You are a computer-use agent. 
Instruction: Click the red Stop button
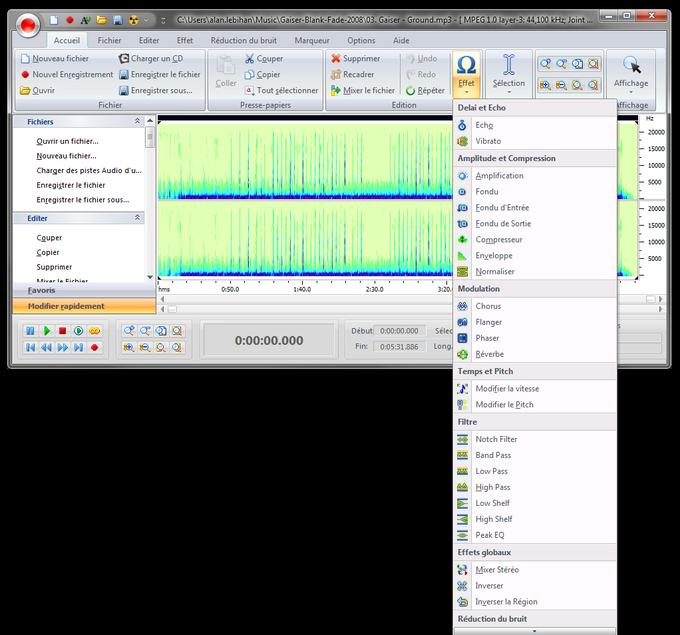coord(62,331)
